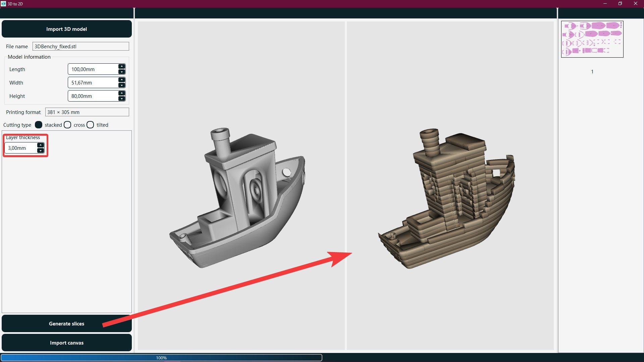Click the original gray Benchy model preview

[x=237, y=198]
